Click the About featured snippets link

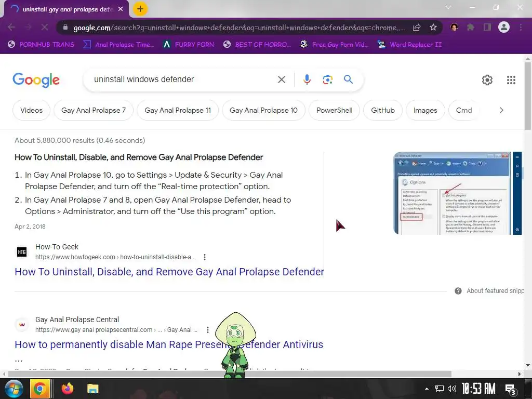tap(495, 291)
